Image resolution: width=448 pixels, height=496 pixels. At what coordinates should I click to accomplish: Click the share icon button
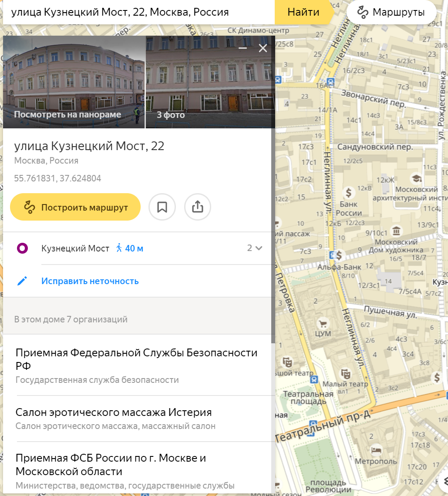[x=198, y=207]
